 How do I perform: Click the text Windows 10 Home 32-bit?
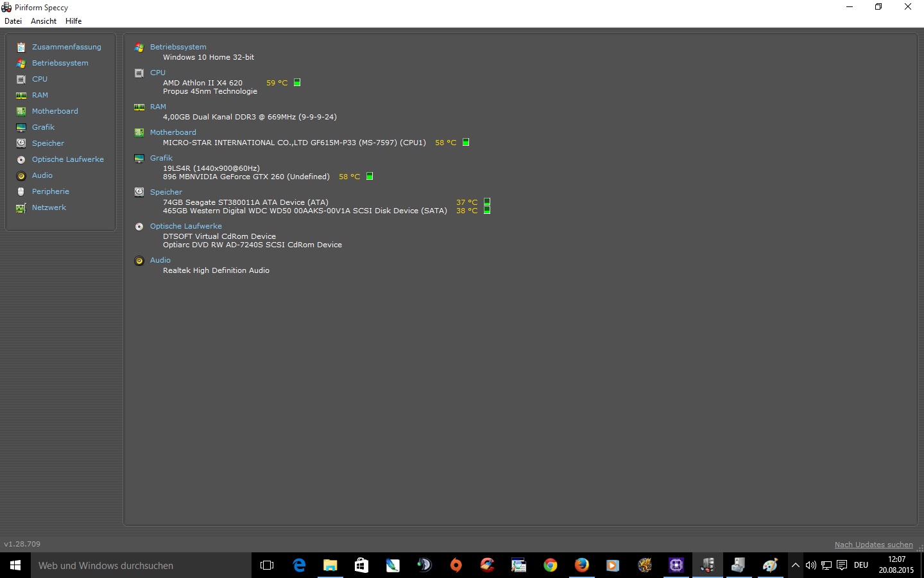[x=209, y=57]
